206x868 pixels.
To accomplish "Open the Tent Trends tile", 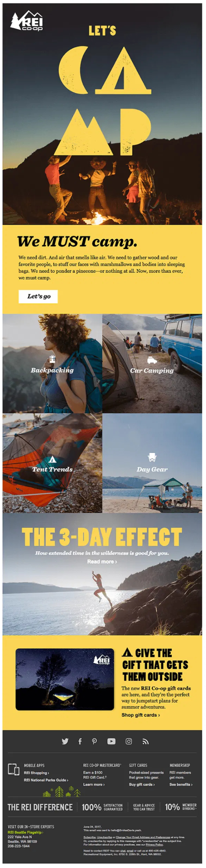I will [x=52, y=463].
